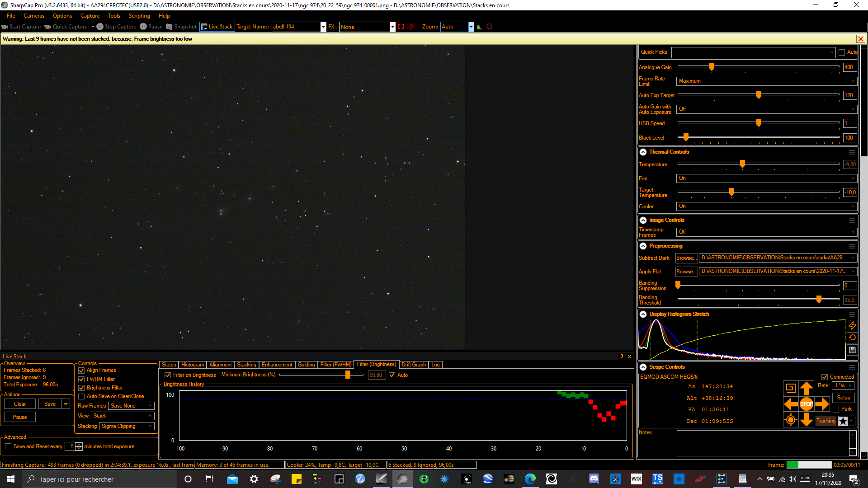The width and height of the screenshot is (868, 488).
Task: Collapse the Thermal Controls section
Action: tap(643, 152)
